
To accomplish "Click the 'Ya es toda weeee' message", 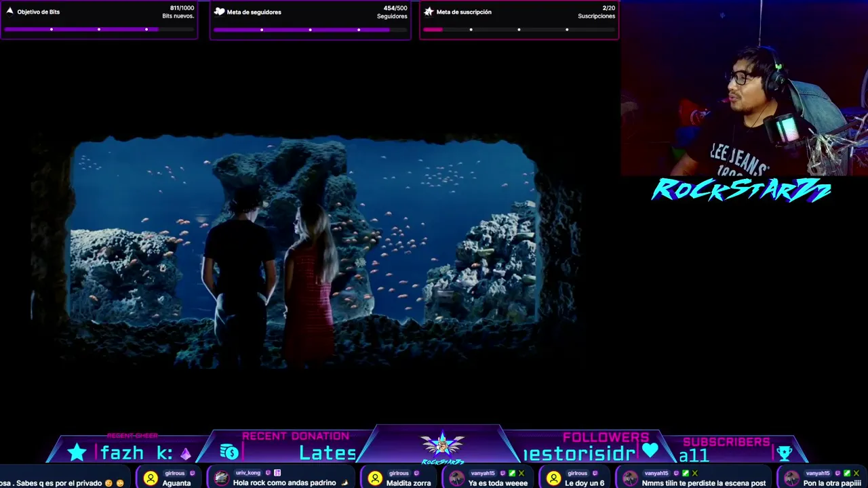I will coord(498,483).
